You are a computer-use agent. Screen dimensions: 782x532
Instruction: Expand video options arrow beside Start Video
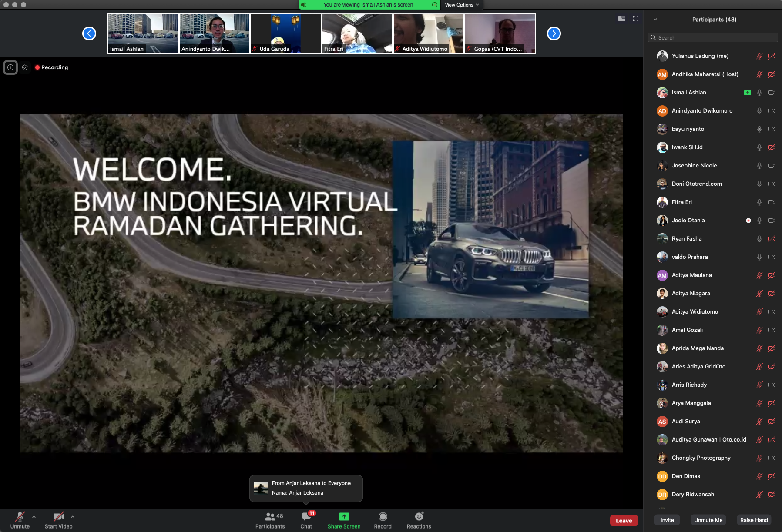click(x=73, y=517)
